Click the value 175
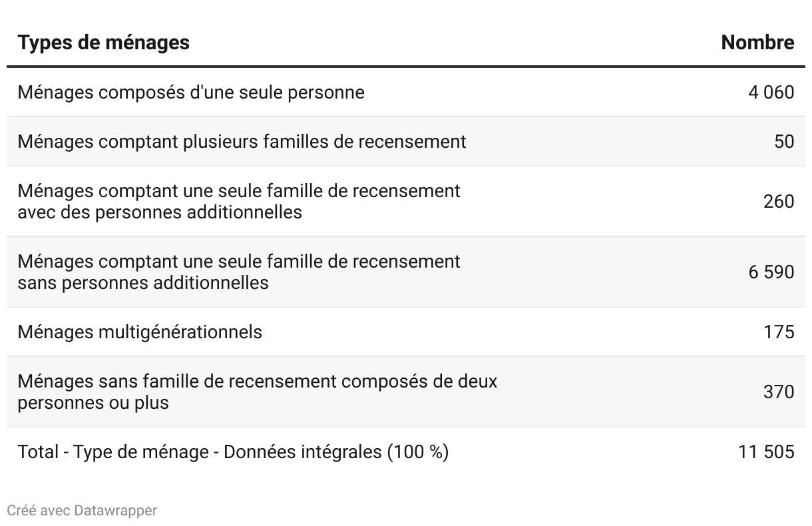Viewport: 812px width, 526px height. point(778,332)
